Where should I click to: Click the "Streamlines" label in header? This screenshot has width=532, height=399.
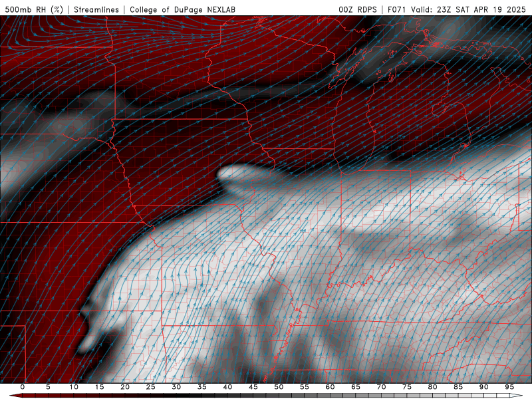(96, 9)
